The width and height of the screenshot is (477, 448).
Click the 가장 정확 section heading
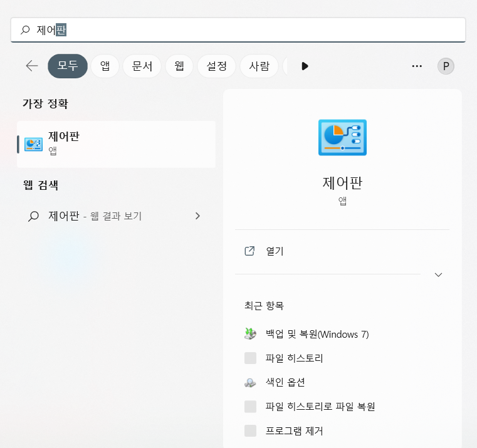pos(45,104)
